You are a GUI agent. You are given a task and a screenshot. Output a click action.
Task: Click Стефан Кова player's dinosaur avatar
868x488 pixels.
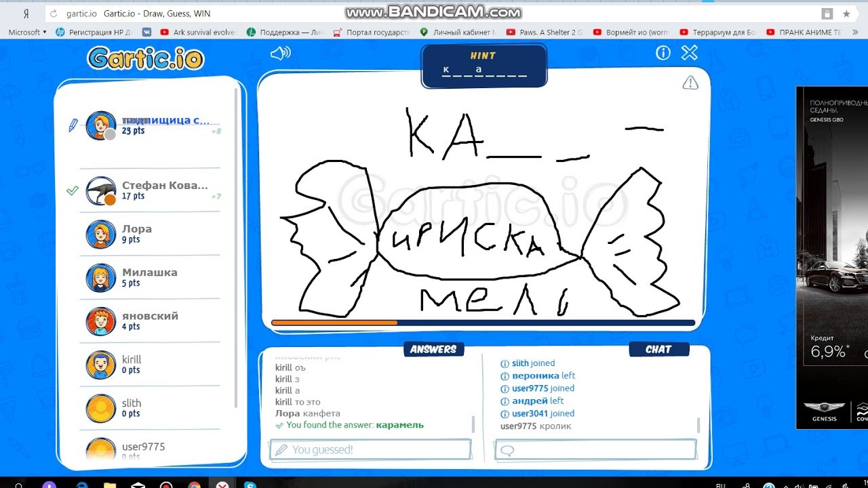point(101,191)
